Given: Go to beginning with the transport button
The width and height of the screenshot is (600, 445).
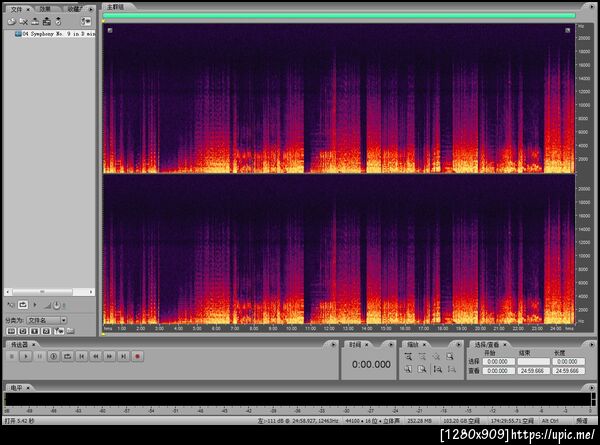Looking at the screenshot, I should 82,357.
